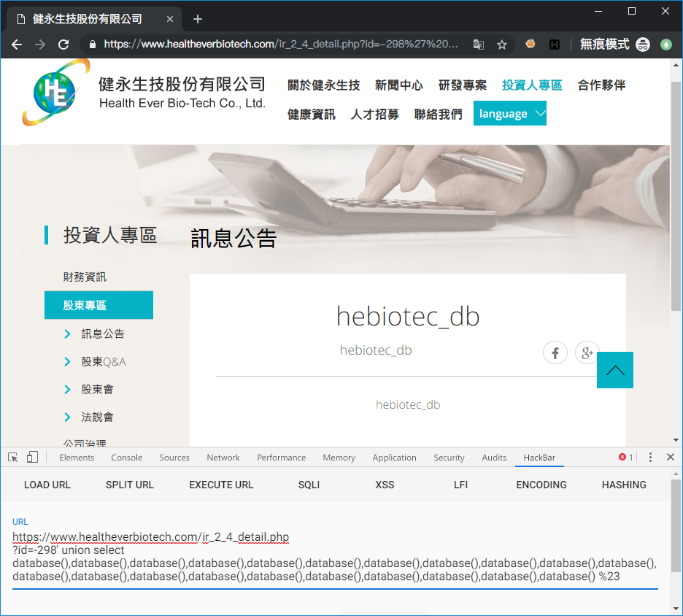Open the 研發專案 nav menu

click(x=463, y=85)
